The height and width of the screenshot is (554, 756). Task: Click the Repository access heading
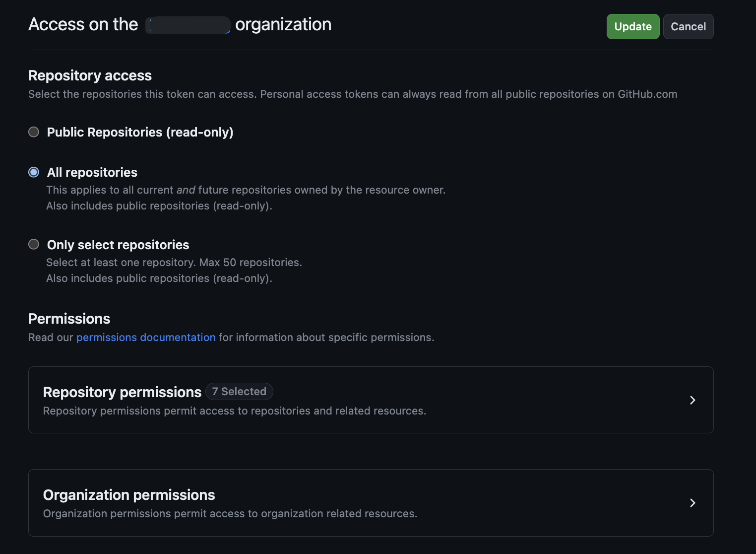click(90, 75)
